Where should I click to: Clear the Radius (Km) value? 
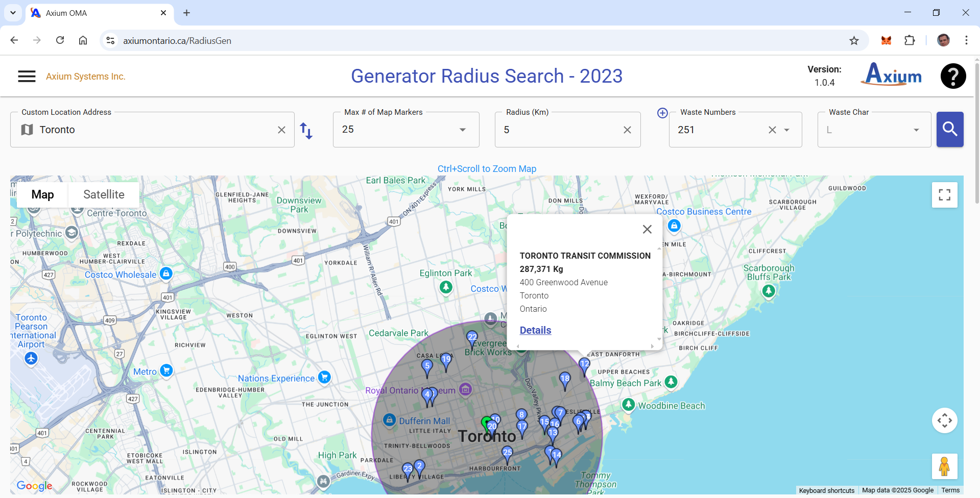(x=627, y=130)
